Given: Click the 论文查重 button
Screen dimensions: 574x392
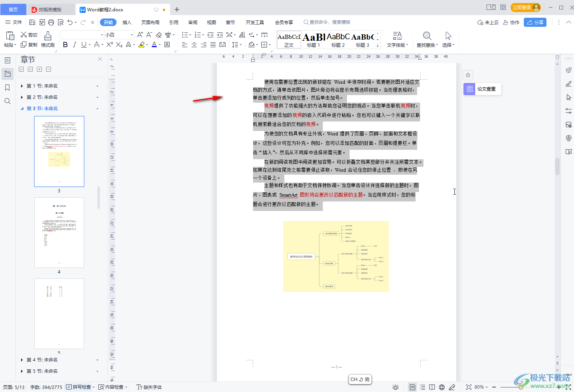Looking at the screenshot, I should click(482, 89).
